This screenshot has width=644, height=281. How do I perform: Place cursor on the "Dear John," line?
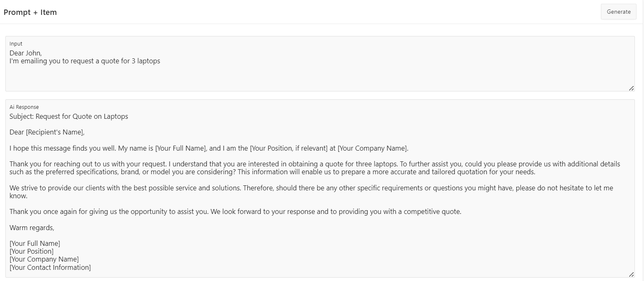pyautogui.click(x=26, y=53)
